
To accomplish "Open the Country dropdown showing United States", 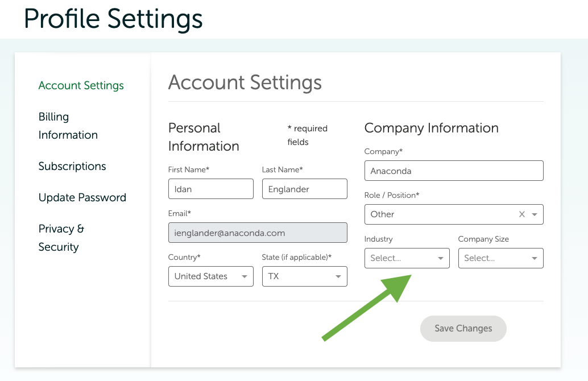I will point(210,276).
